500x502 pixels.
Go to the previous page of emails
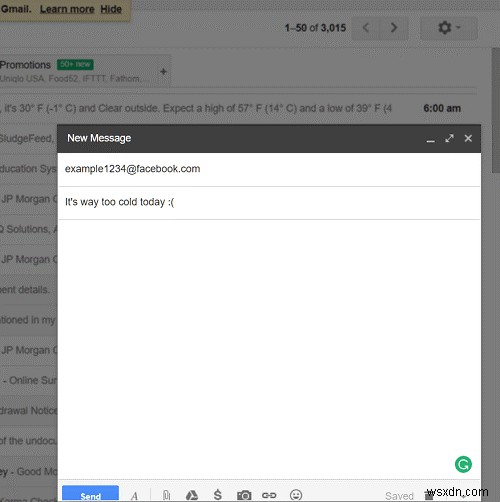(366, 28)
